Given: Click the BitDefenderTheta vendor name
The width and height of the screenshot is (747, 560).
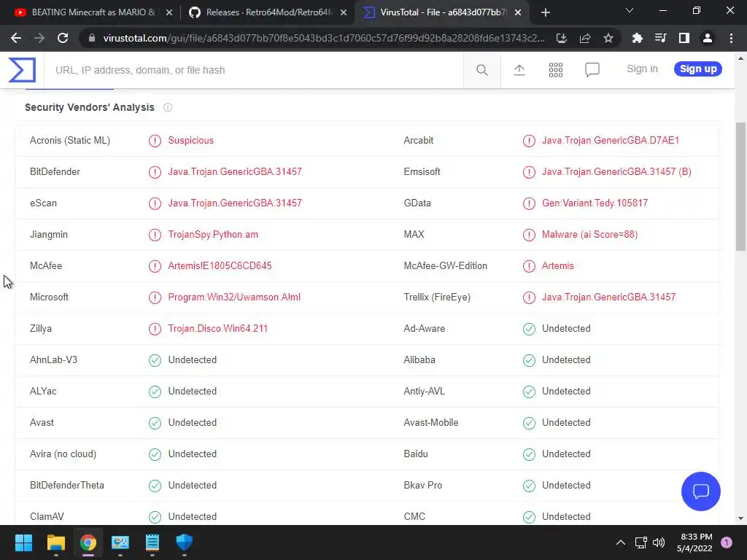Looking at the screenshot, I should (x=66, y=485).
